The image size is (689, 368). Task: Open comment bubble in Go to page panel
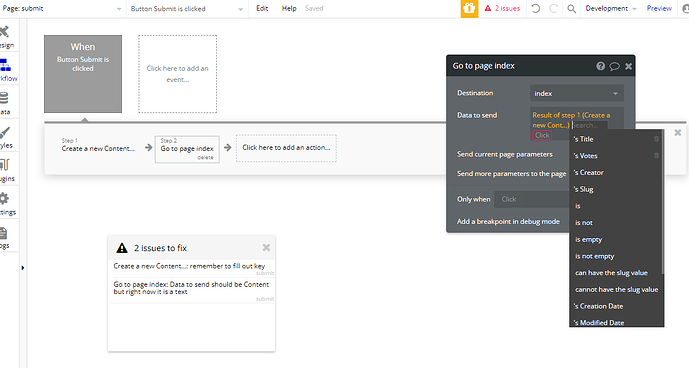(614, 66)
